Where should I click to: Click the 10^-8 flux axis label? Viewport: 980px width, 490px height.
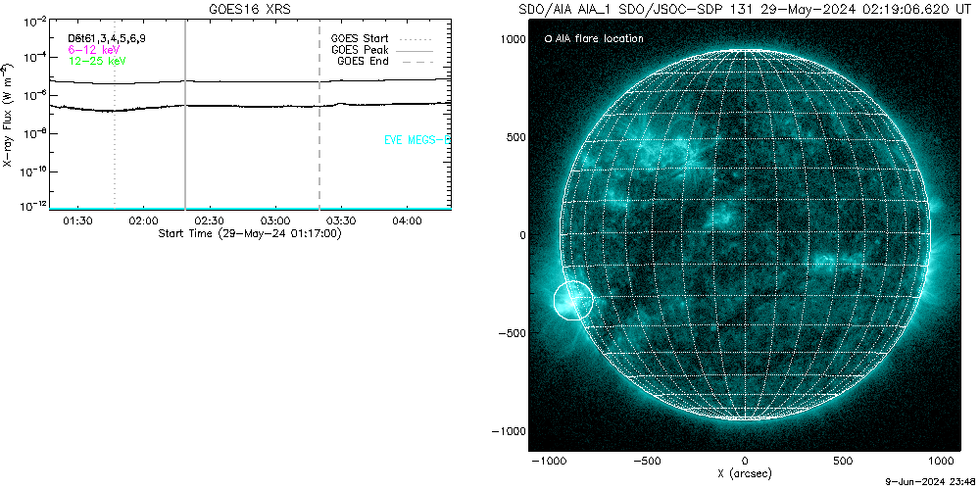[33, 134]
